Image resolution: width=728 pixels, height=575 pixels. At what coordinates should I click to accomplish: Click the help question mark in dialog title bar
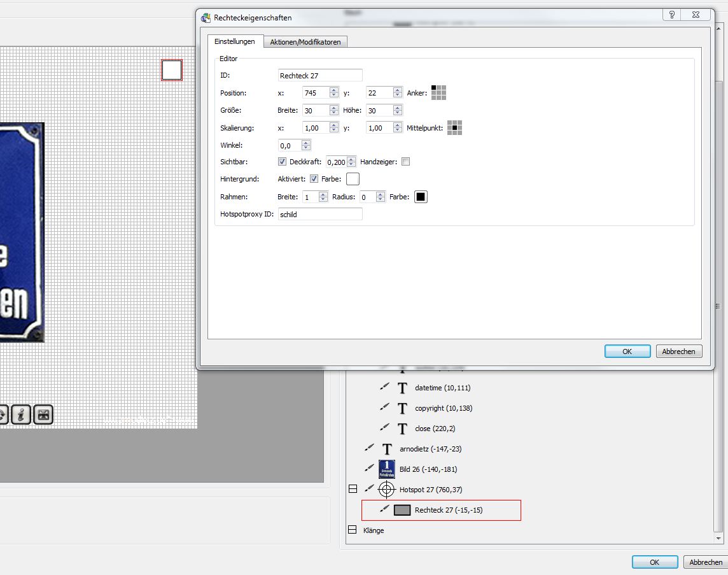[673, 15]
